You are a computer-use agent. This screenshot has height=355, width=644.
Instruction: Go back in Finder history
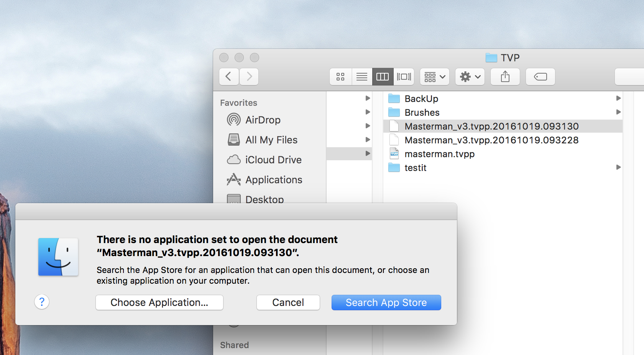229,77
